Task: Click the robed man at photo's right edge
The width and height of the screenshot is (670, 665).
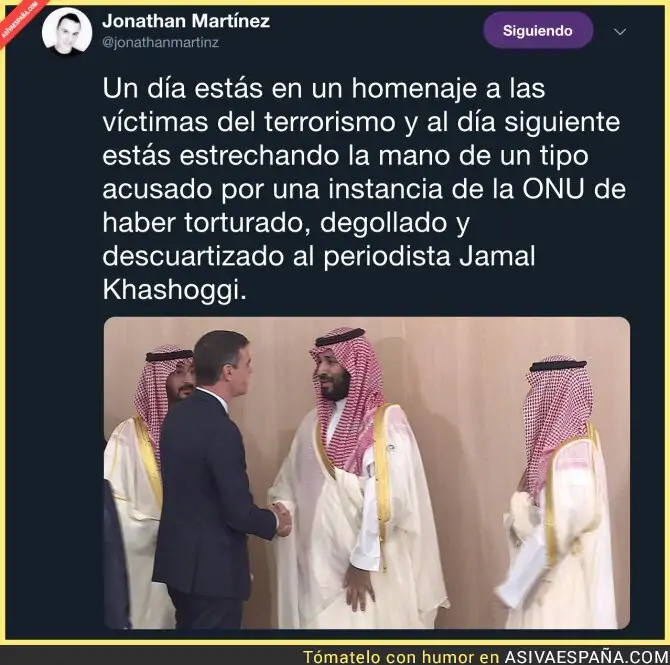Action: pyautogui.click(x=560, y=491)
